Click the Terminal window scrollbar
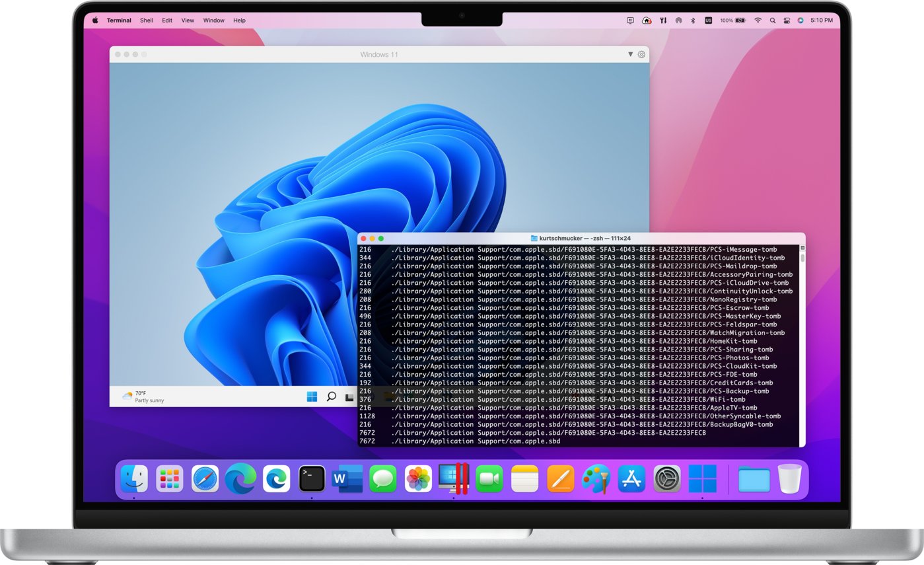 pyautogui.click(x=802, y=258)
